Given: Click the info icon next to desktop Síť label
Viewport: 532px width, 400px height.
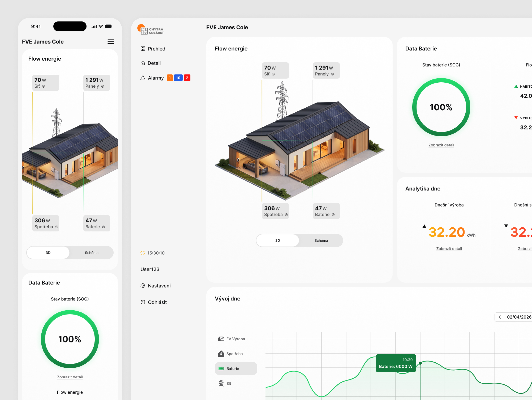Looking at the screenshot, I should [x=273, y=74].
